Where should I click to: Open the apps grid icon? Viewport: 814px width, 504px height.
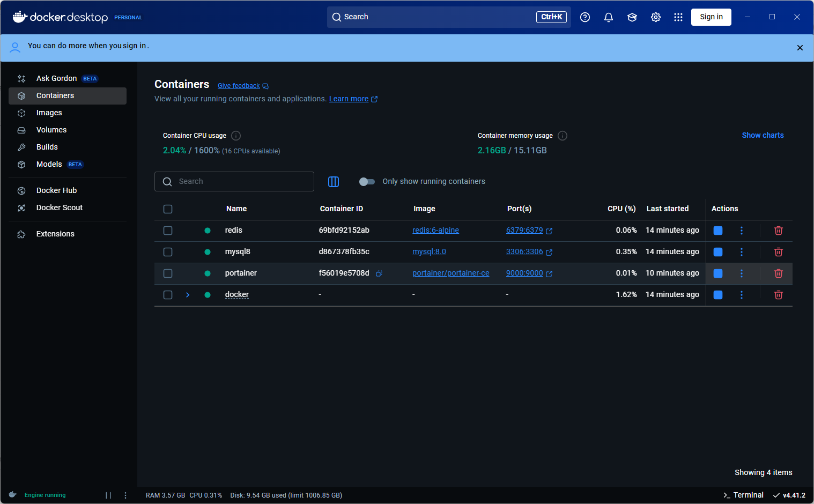pos(678,17)
